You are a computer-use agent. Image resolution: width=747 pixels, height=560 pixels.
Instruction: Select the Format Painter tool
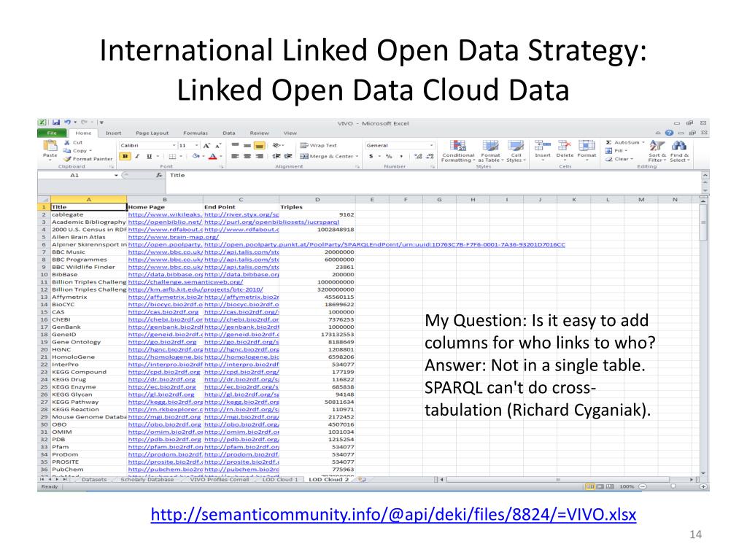(x=88, y=159)
